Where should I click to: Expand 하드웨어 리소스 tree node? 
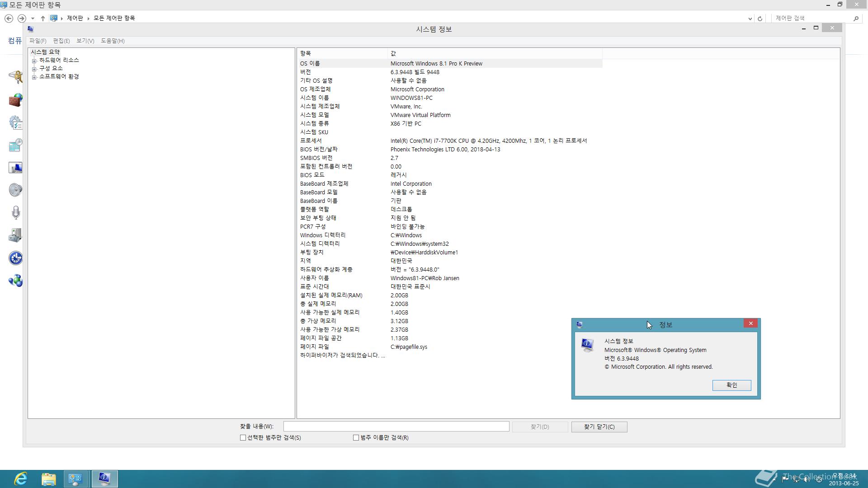34,61
